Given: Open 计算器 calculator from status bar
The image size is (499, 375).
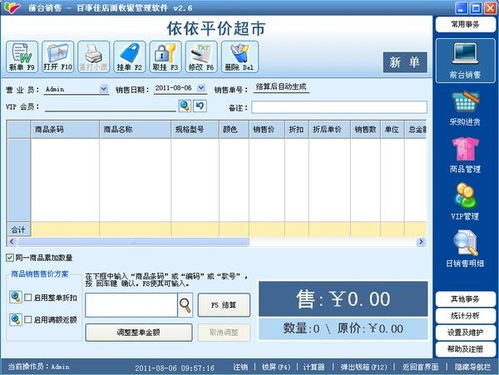Looking at the screenshot, I should [x=314, y=367].
